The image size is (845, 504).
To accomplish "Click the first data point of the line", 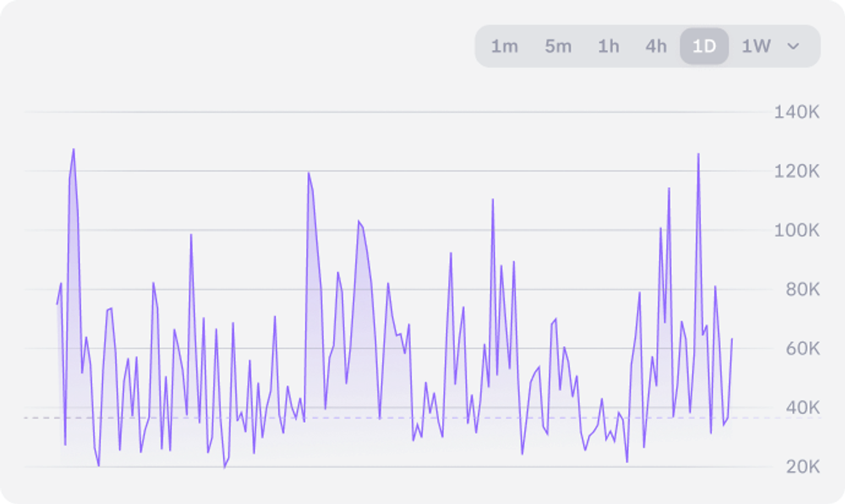I will click(57, 301).
